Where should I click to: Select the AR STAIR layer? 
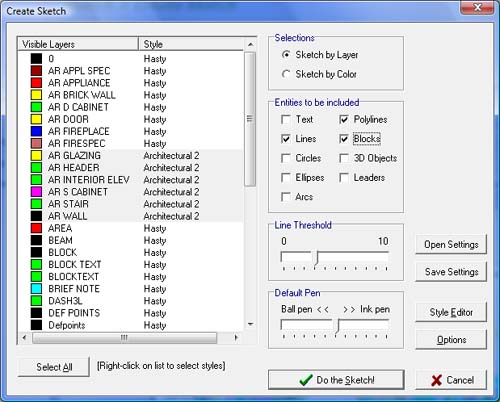[131, 204]
